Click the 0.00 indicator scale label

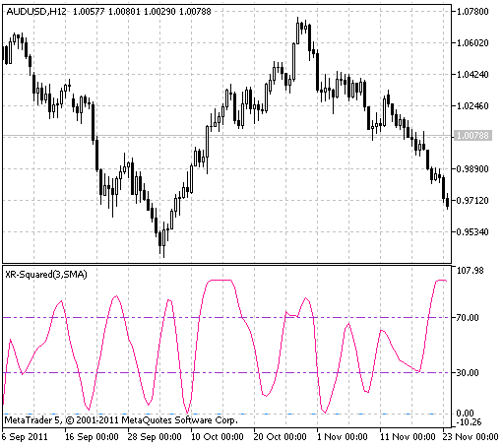[466, 414]
